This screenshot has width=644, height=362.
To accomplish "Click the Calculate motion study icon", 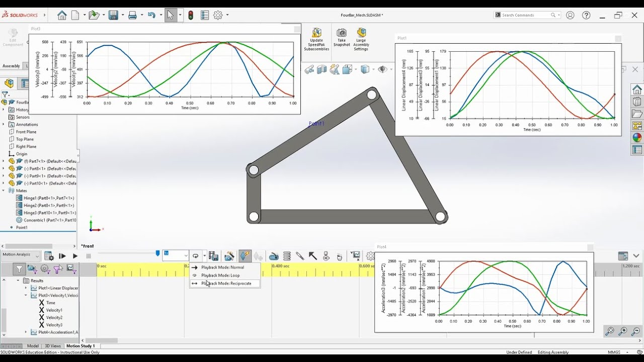I will pyautogui.click(x=49, y=256).
